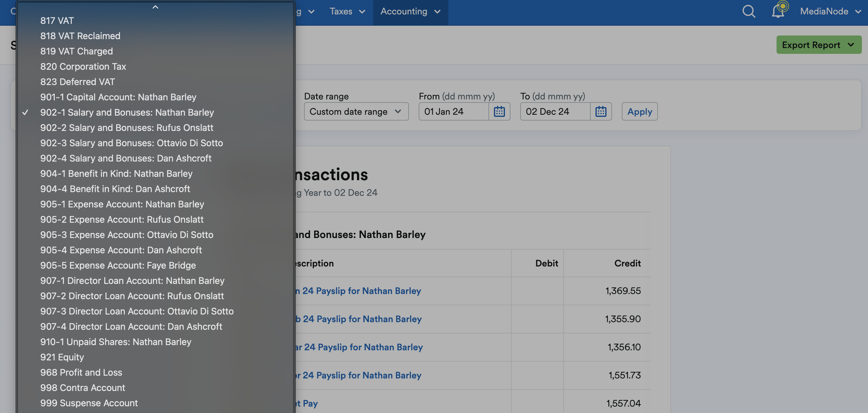Select 905-1 Expense Account: Nathan Barley

coord(156,204)
